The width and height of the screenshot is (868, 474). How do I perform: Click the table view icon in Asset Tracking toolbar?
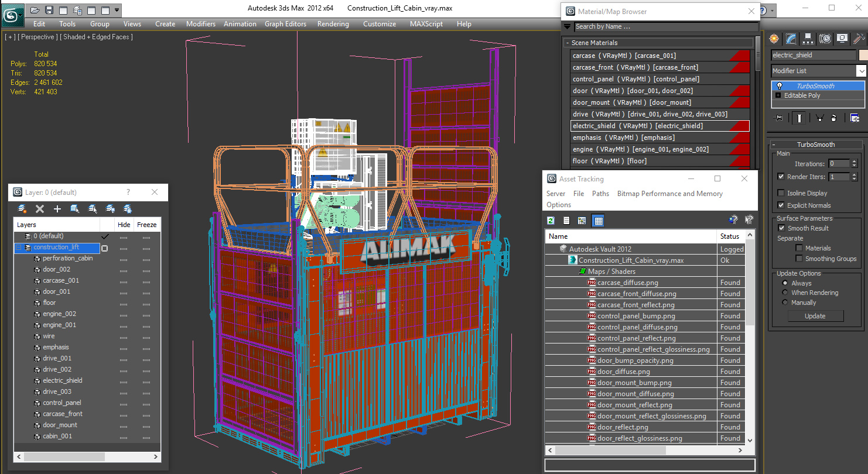point(598,221)
